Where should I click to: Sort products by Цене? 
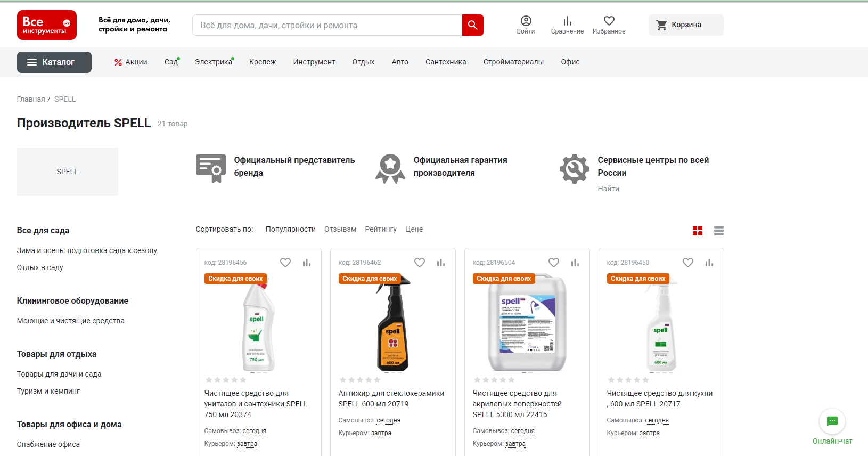[414, 230]
